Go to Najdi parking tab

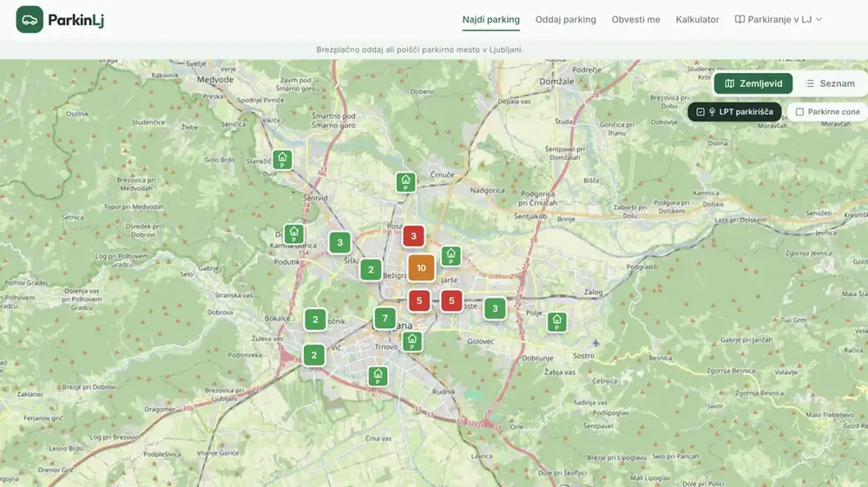(491, 19)
